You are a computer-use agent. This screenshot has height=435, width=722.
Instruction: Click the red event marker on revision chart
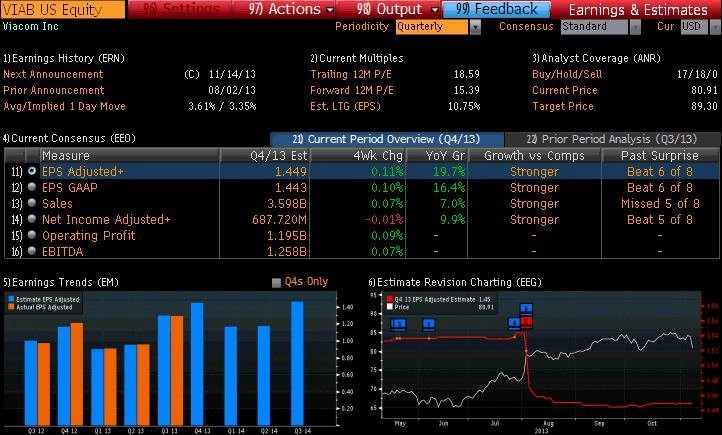point(526,322)
